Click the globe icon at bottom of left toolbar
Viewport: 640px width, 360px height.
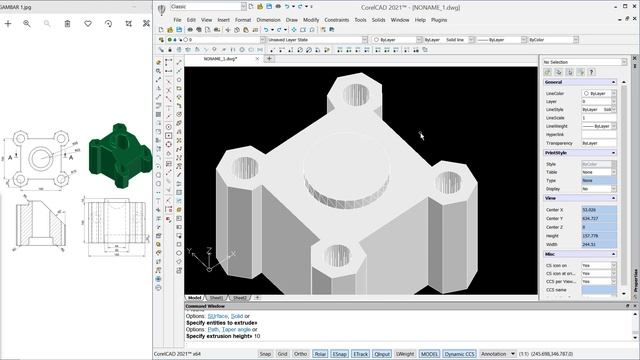158,279
